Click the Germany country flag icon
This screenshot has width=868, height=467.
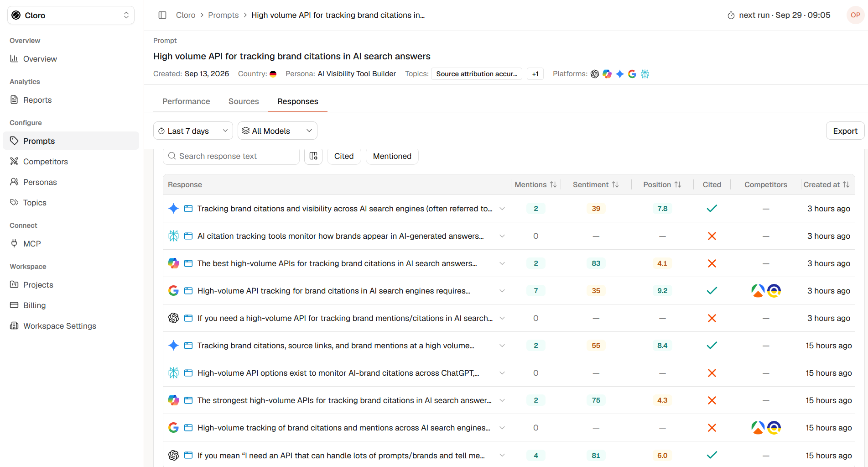(273, 74)
